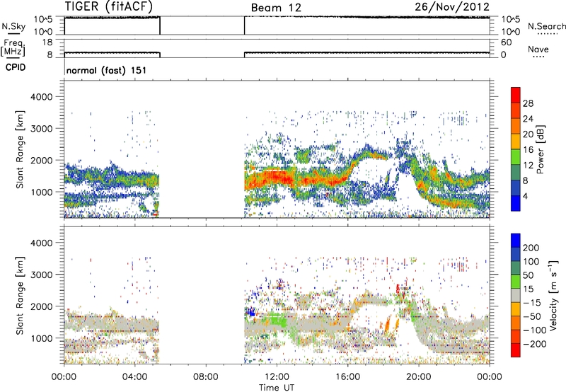Pick the red top segment of Power colorbar
This screenshot has width=566, height=392.
click(x=516, y=96)
